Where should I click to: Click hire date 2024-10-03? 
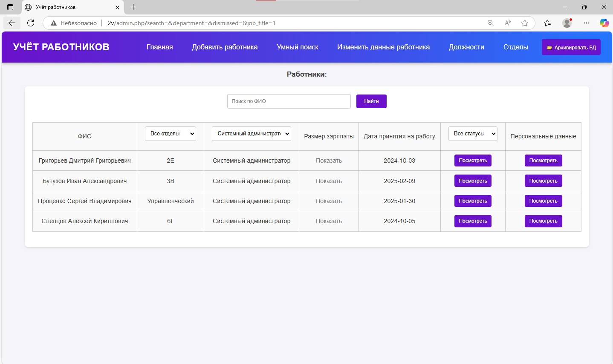[x=399, y=161]
